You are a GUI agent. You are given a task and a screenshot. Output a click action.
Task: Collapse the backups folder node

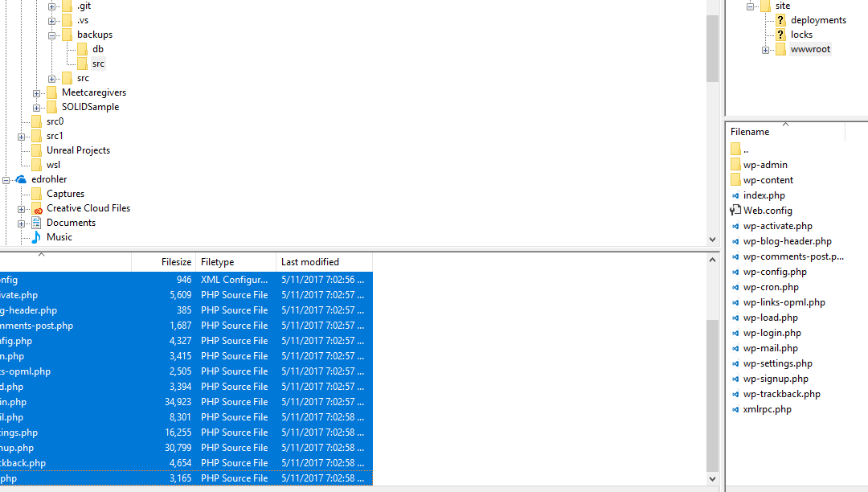coord(51,35)
